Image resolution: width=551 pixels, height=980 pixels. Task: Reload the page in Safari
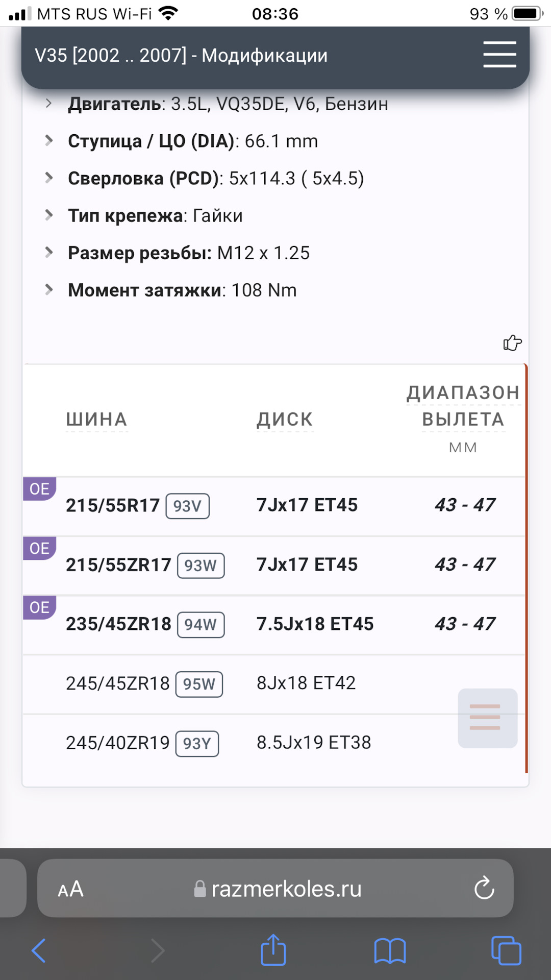tap(484, 889)
